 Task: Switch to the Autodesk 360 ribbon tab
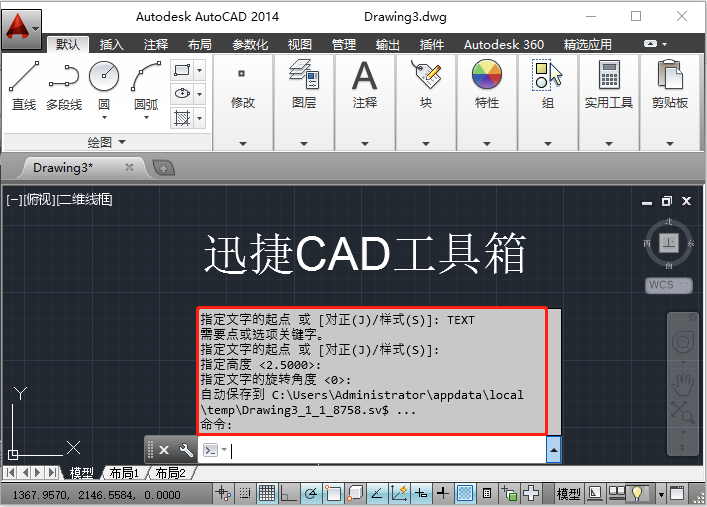pos(504,45)
